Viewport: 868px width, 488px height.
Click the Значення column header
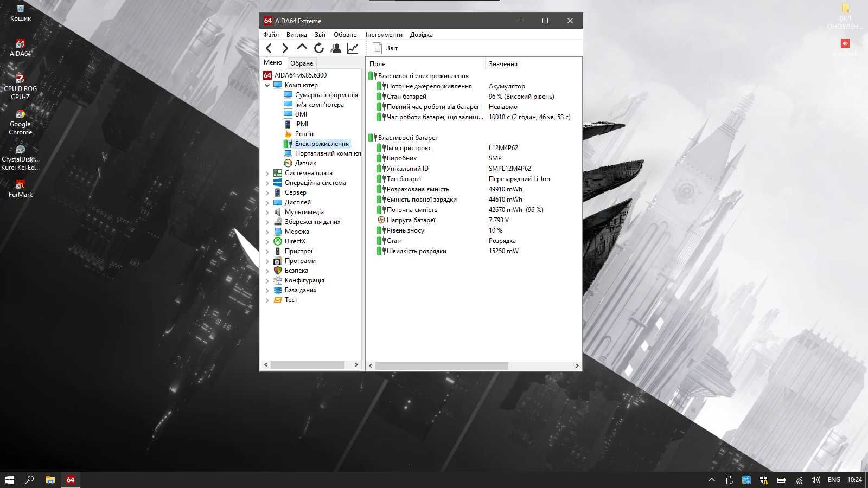coord(533,63)
